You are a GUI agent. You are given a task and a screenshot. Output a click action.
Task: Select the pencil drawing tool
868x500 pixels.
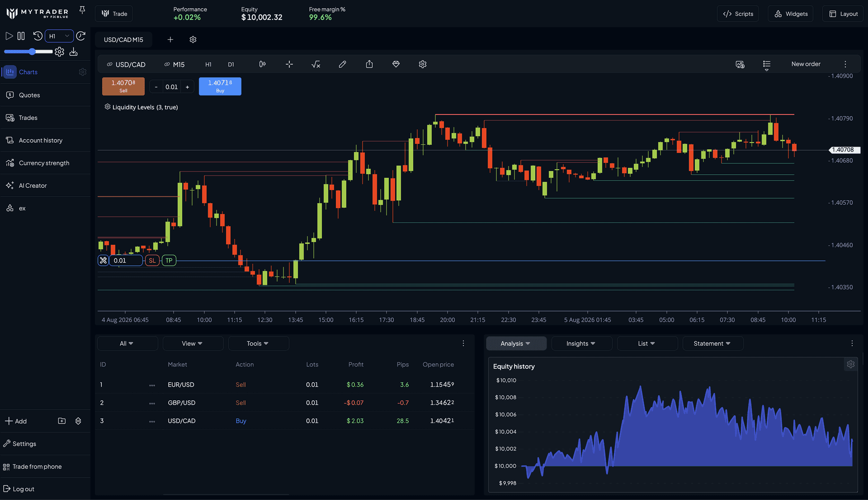[x=343, y=64]
